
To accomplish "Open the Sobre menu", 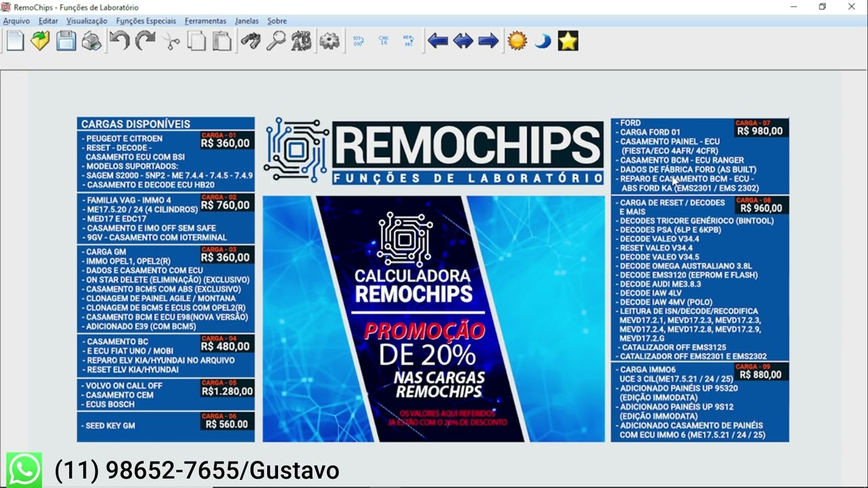I will pos(277,21).
